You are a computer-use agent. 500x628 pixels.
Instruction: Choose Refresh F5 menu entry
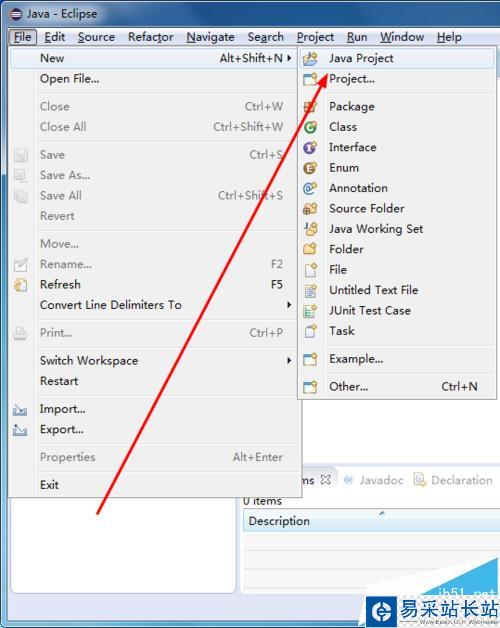(x=154, y=285)
